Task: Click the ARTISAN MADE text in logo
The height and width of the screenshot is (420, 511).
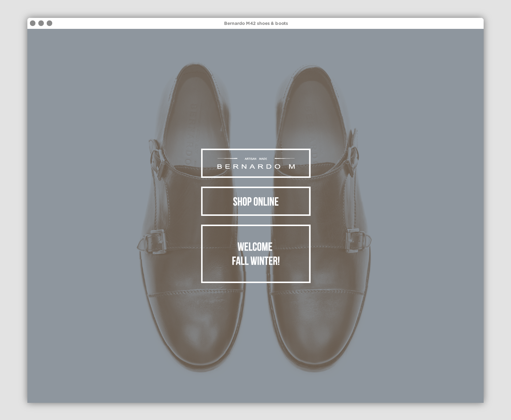Action: (255, 159)
